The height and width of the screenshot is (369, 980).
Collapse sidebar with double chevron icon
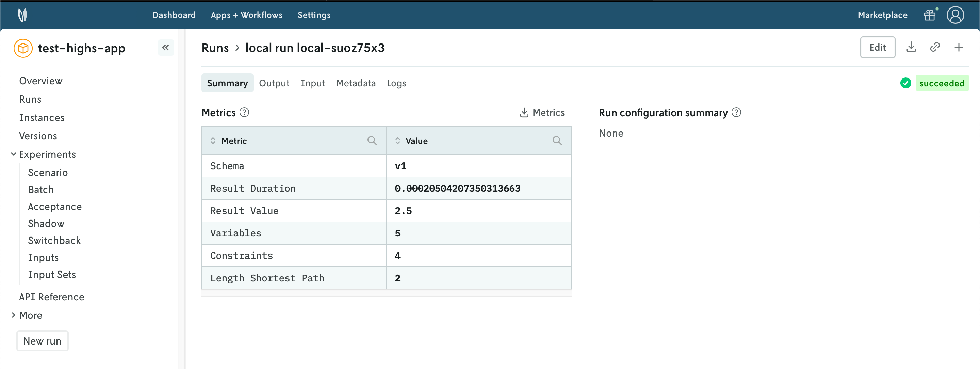[x=165, y=48]
